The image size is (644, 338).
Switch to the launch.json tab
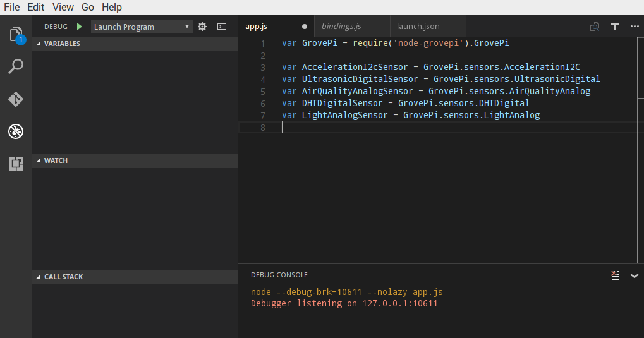click(x=418, y=27)
